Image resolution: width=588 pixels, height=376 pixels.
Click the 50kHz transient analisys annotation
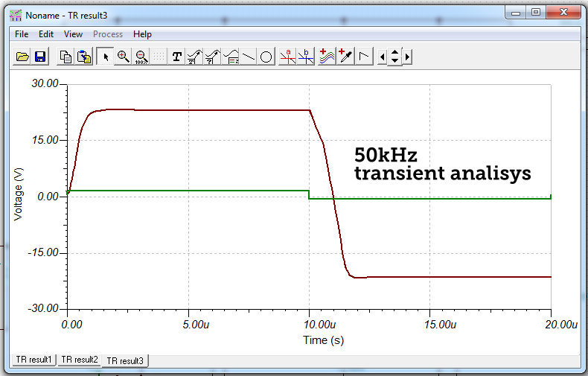click(x=443, y=164)
